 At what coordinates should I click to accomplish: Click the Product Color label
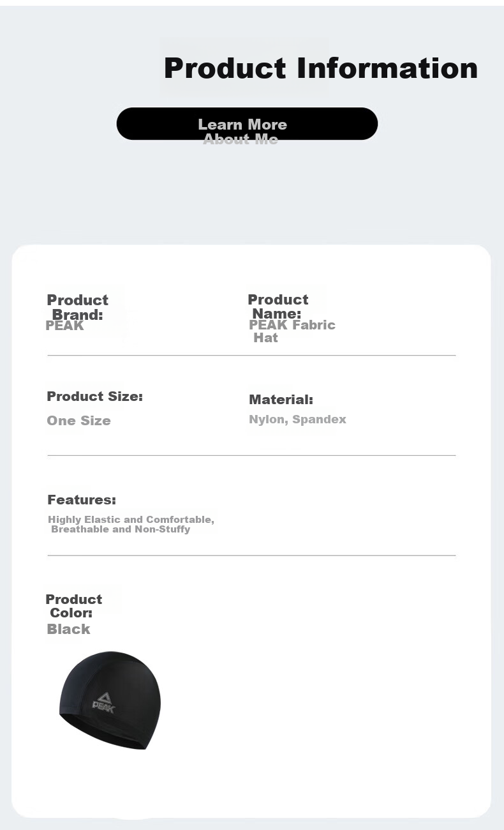coord(73,606)
